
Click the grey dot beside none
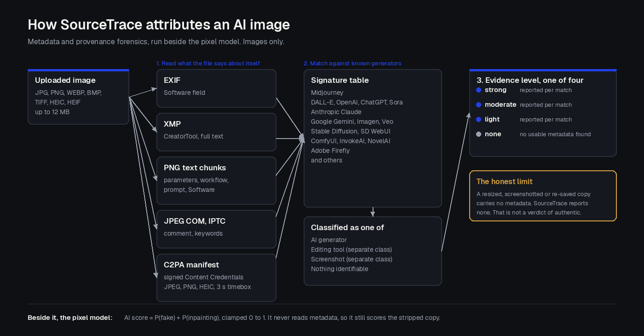(478, 134)
